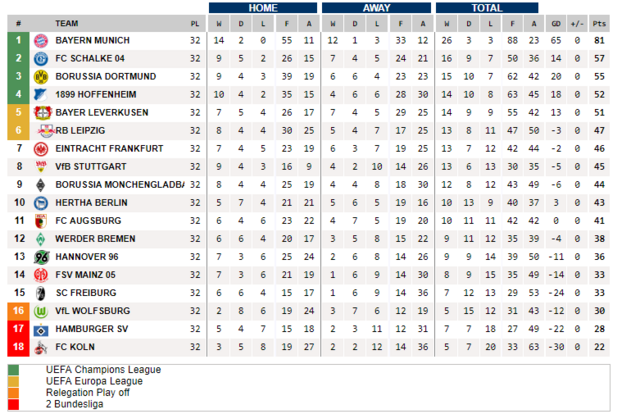The height and width of the screenshot is (414, 640).
Task: Click the Hamburger SV diamond crest
Action: tap(41, 330)
